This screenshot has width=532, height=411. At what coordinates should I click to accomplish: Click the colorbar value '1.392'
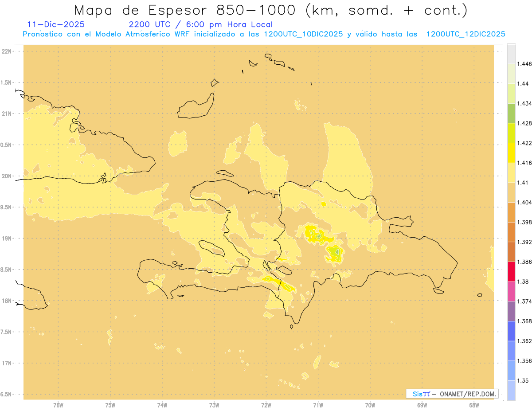click(524, 242)
